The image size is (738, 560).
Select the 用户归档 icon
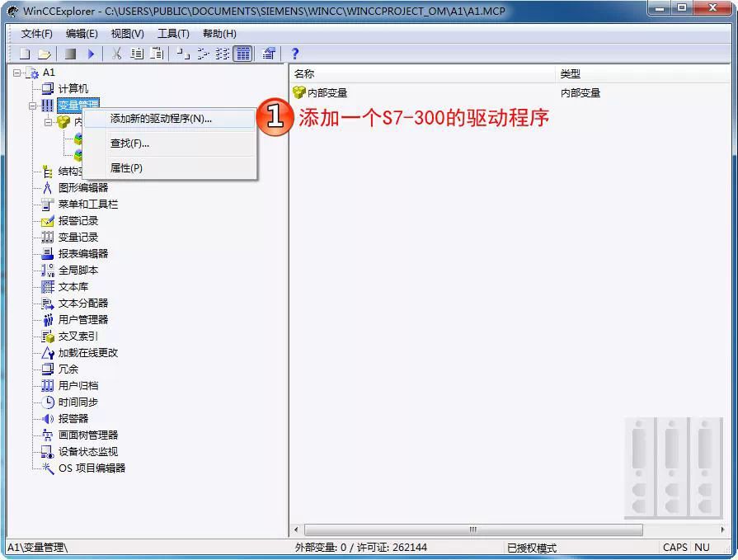[x=48, y=386]
